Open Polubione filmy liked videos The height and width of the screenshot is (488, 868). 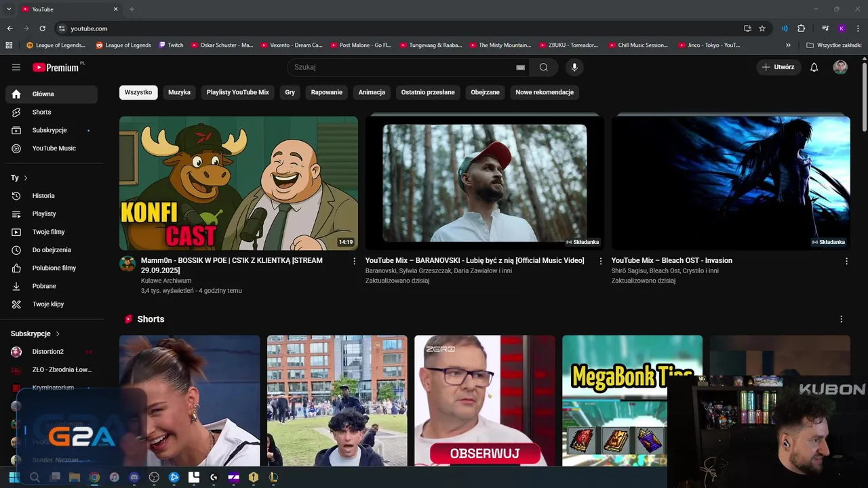[52, 268]
